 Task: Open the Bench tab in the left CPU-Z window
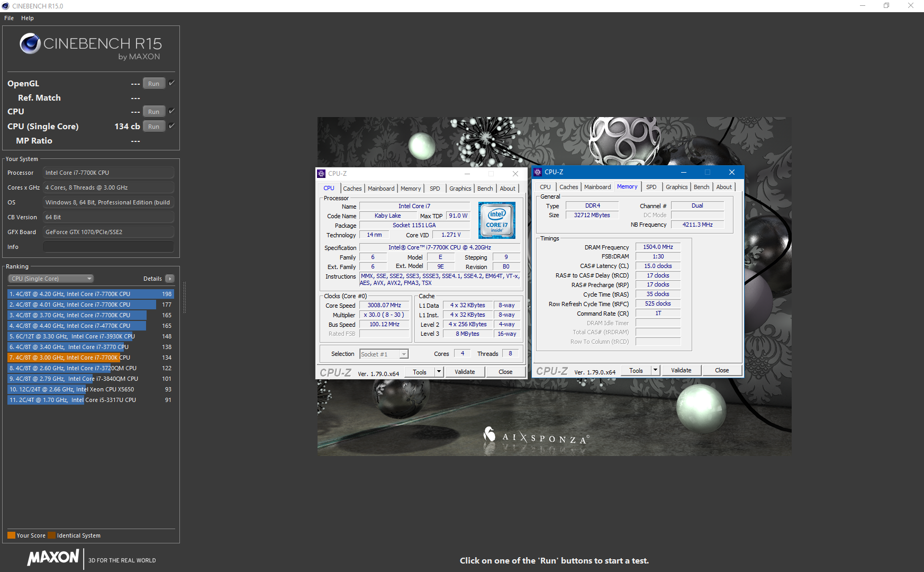point(485,189)
